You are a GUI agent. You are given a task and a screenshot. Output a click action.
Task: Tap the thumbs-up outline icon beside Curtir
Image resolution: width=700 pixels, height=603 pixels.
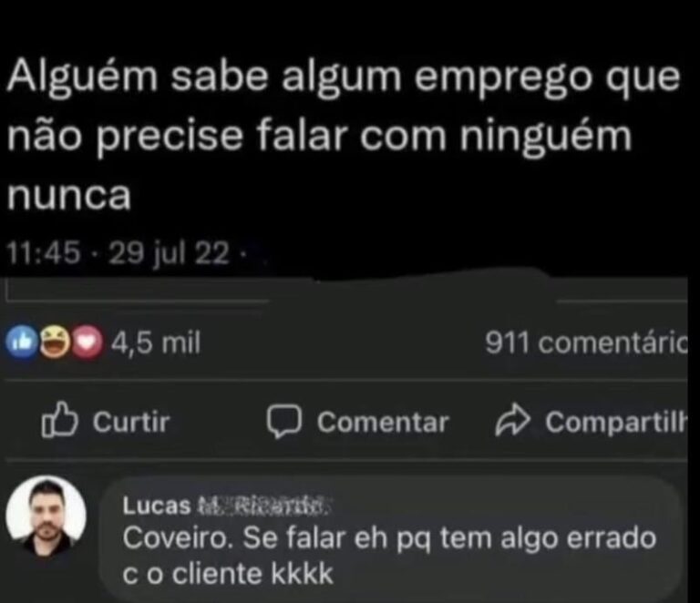(x=59, y=419)
